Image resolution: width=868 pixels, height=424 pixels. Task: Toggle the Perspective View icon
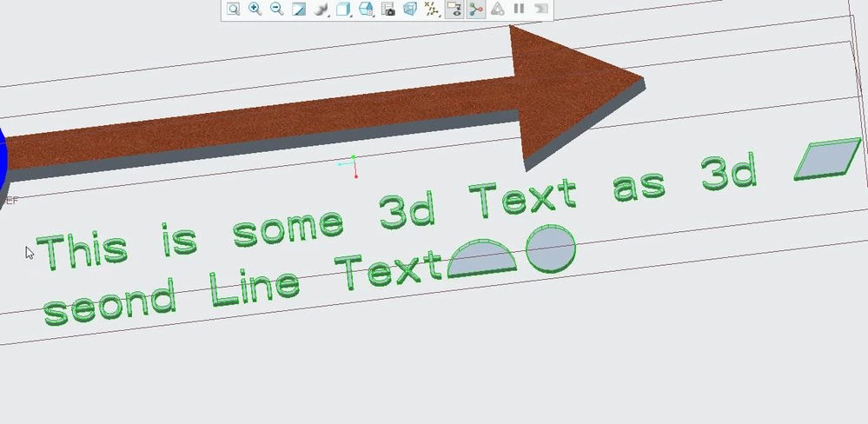[x=409, y=9]
